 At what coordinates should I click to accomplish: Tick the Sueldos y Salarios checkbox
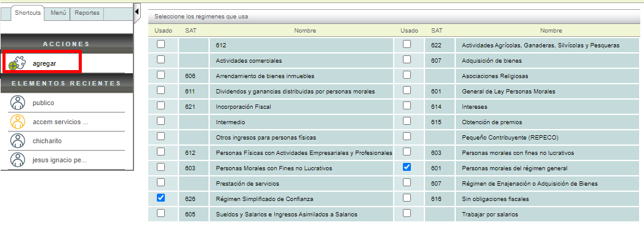click(161, 213)
